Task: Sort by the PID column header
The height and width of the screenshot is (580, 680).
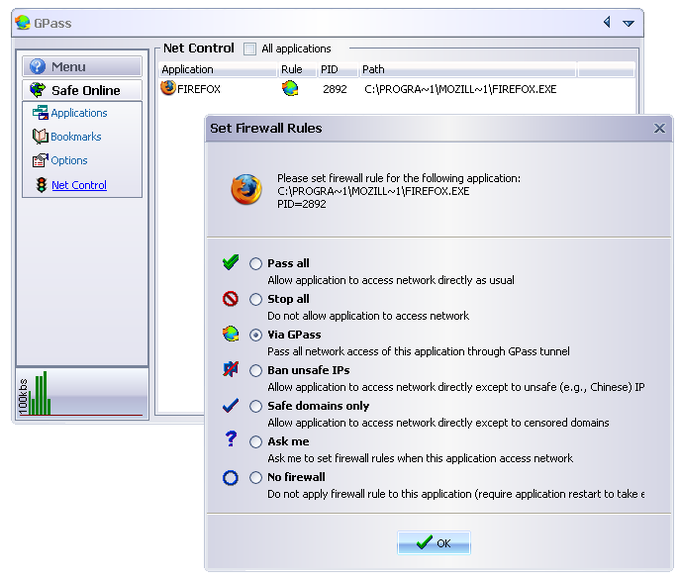Action: pyautogui.click(x=337, y=69)
